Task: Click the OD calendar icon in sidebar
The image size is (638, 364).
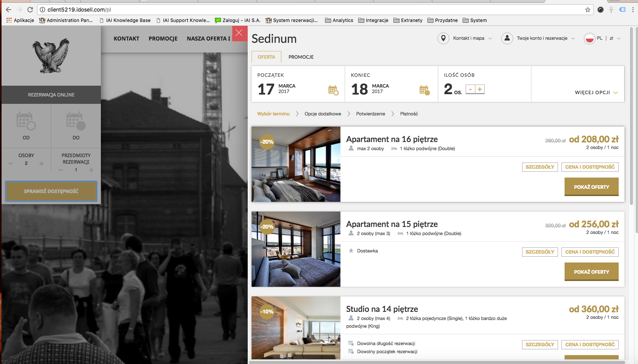Action: point(26,121)
